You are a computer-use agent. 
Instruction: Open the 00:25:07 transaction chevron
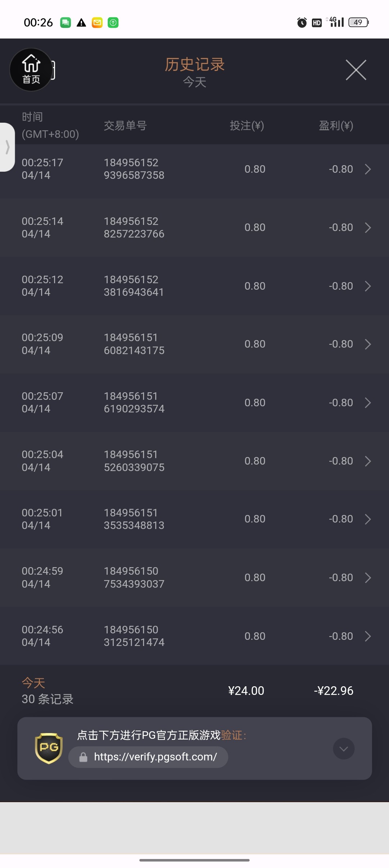click(368, 403)
